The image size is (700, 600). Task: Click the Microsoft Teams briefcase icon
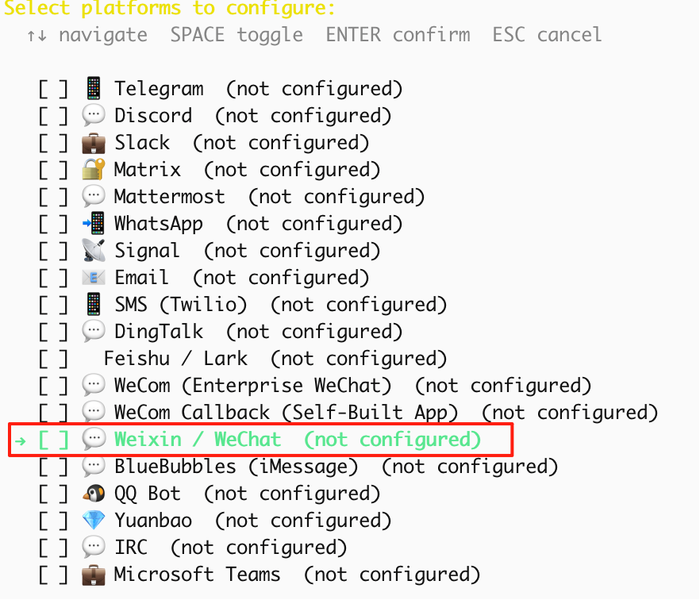pos(94,575)
